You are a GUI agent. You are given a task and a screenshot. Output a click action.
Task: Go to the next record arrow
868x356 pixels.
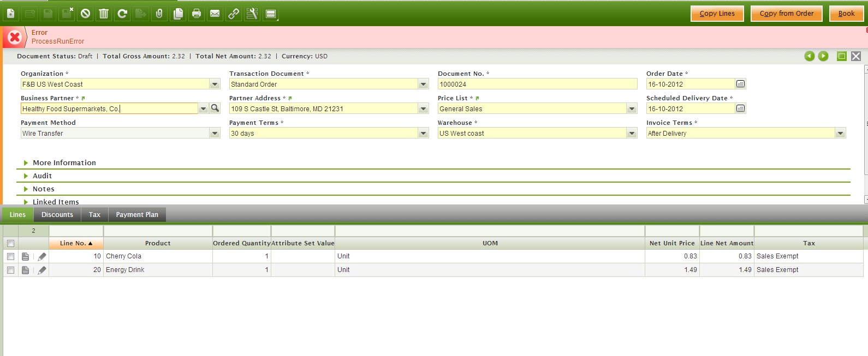(823, 56)
